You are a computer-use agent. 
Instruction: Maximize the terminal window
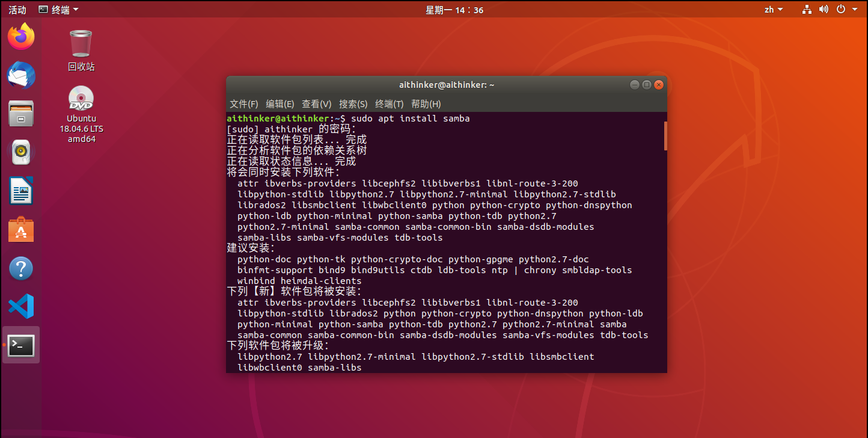[647, 85]
